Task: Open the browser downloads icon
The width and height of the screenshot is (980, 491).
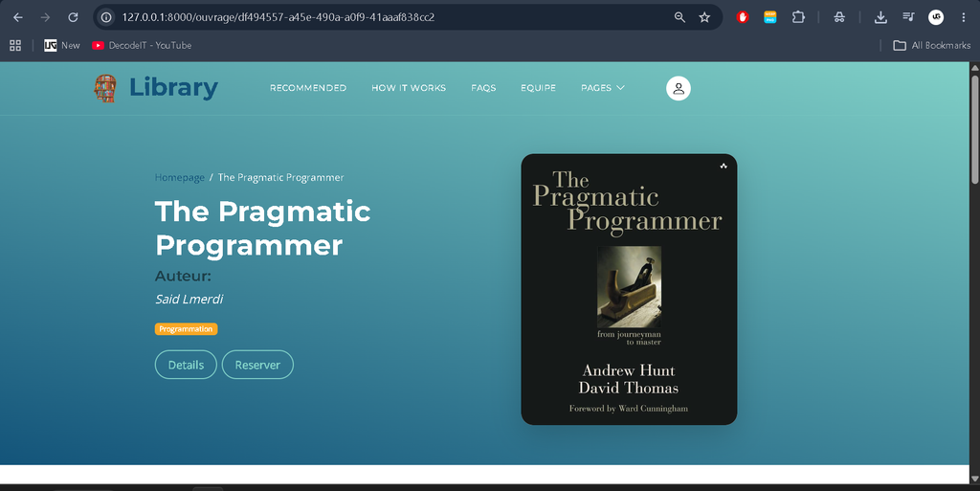Action: (x=880, y=17)
